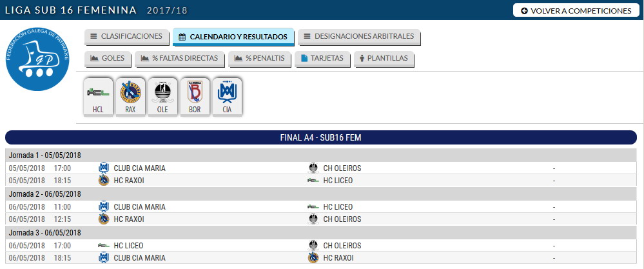Image resolution: width=644 pixels, height=269 pixels.
Task: Select the CIA team filter icon
Action: pyautogui.click(x=226, y=97)
